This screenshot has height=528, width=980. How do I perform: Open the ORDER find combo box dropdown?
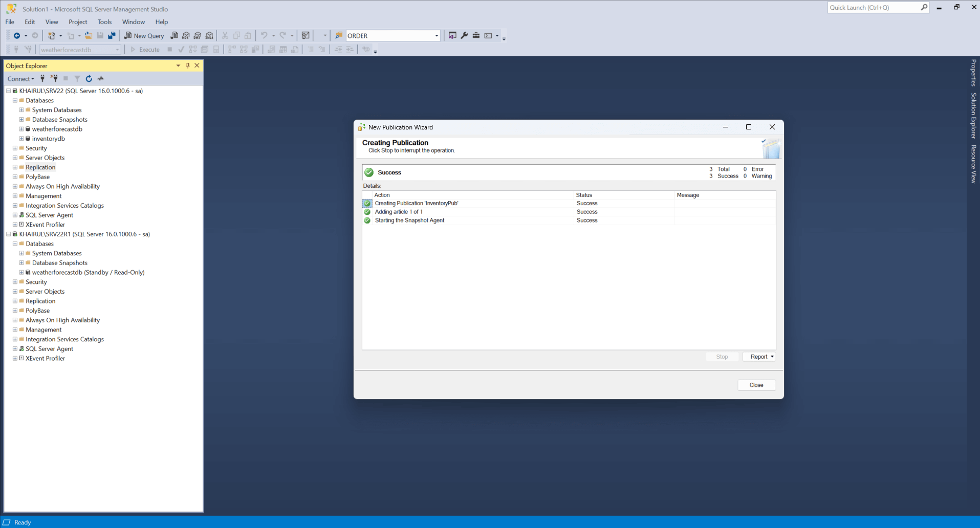tap(437, 36)
